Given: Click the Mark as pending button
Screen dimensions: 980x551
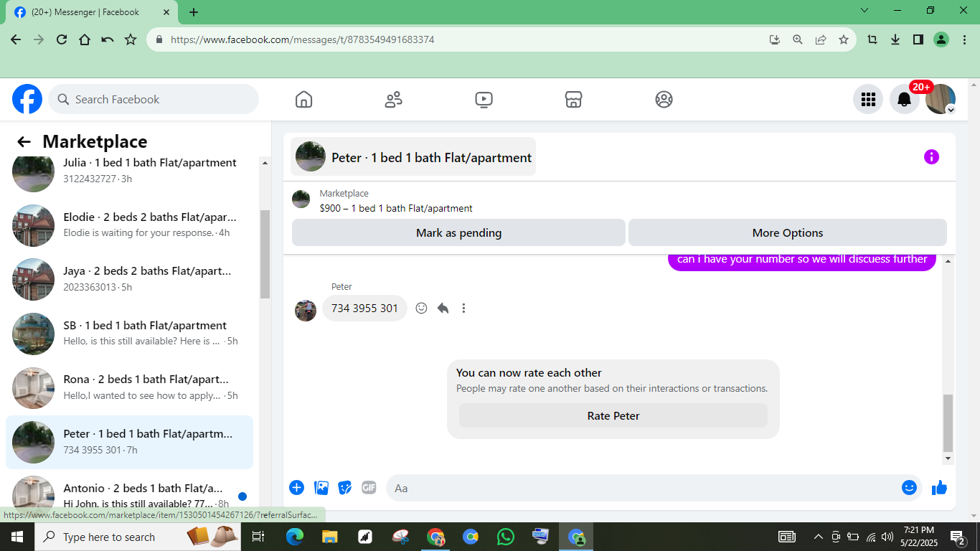Looking at the screenshot, I should [x=458, y=232].
